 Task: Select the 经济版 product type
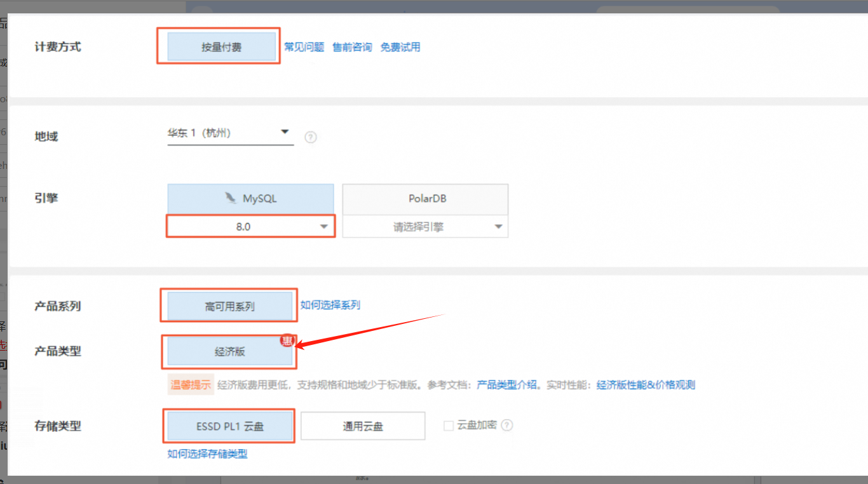[229, 352]
